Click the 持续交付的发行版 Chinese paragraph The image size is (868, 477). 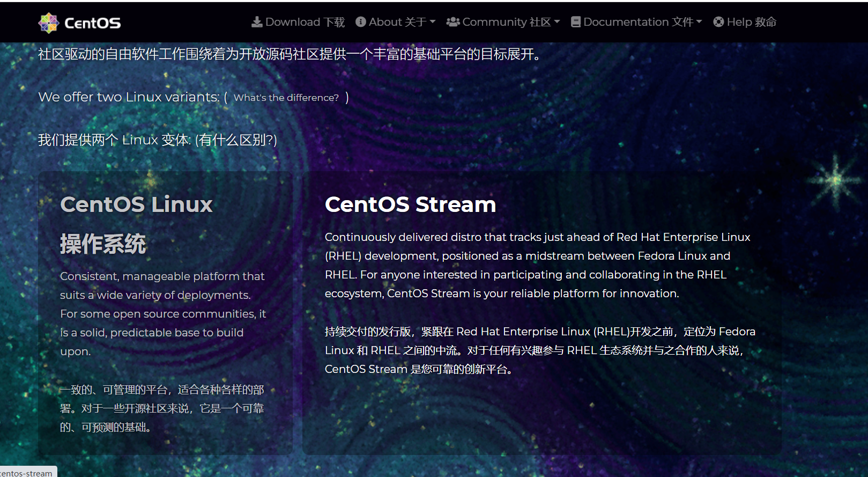(x=540, y=350)
